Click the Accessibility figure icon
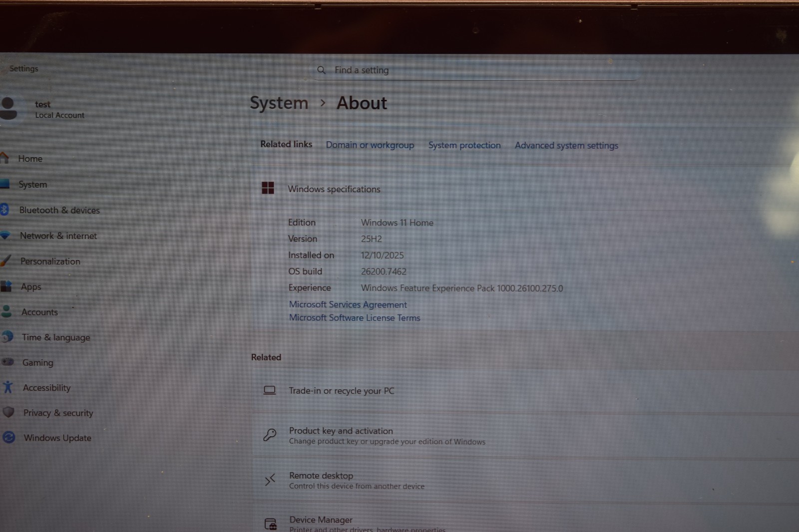This screenshot has height=532, width=799. [8, 387]
